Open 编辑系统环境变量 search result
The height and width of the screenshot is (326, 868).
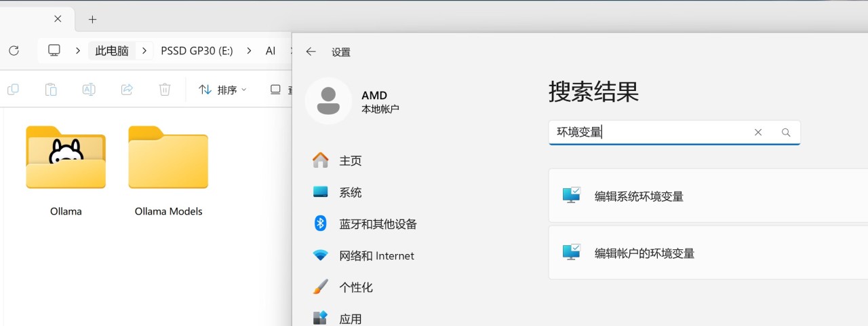(x=639, y=196)
